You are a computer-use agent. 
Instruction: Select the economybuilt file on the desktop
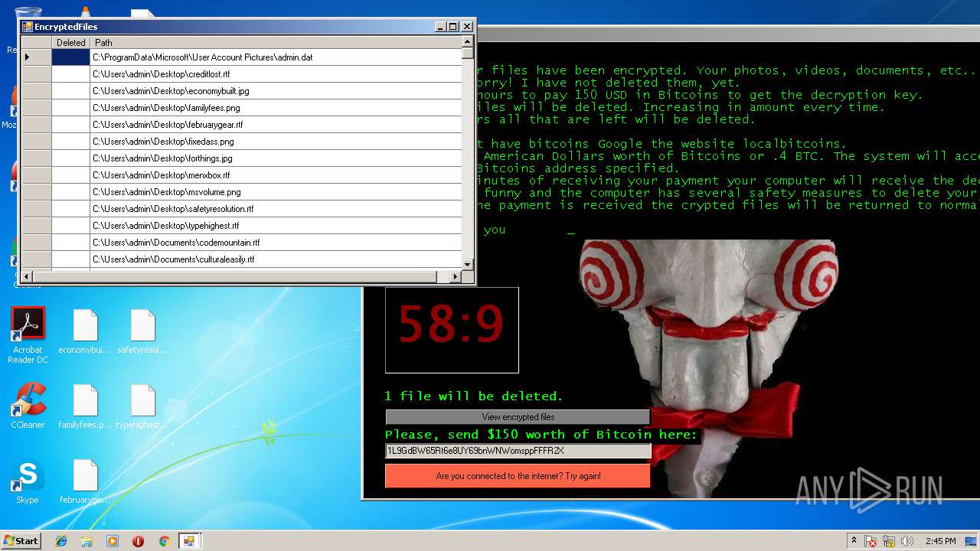coord(85,332)
